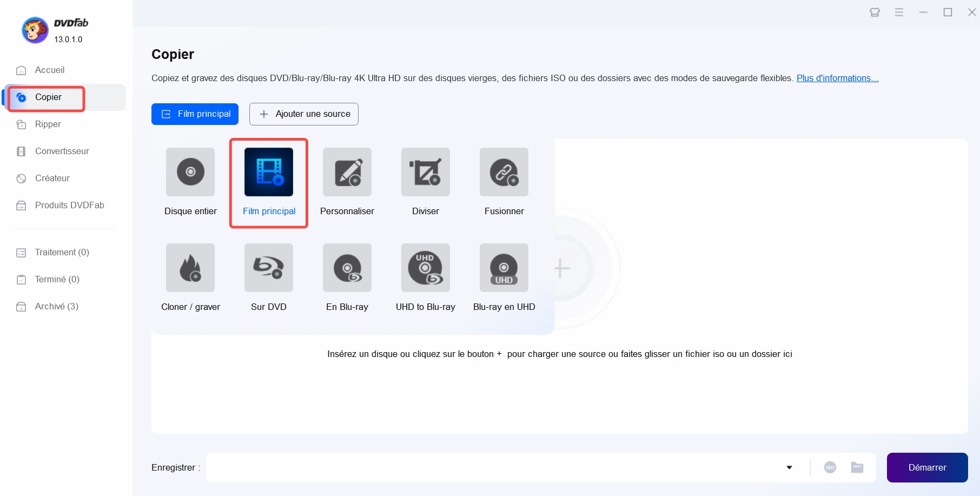The height and width of the screenshot is (496, 980).
Task: Click the folder output icon
Action: [x=857, y=467]
